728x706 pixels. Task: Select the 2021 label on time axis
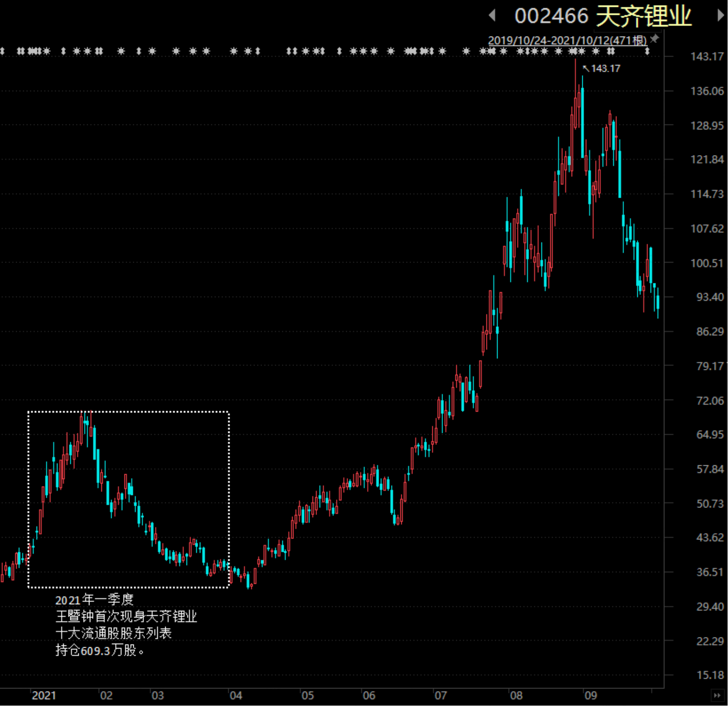tap(44, 696)
